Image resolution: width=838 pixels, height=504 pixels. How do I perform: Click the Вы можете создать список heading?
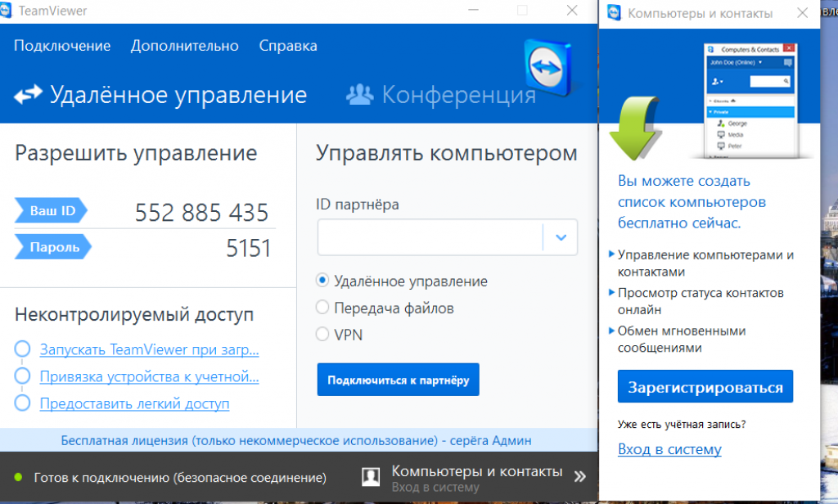(x=692, y=202)
